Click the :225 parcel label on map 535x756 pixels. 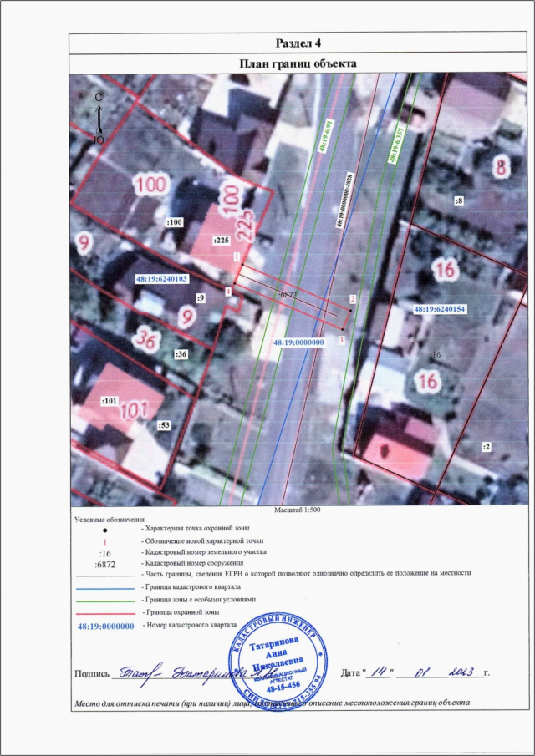click(222, 240)
